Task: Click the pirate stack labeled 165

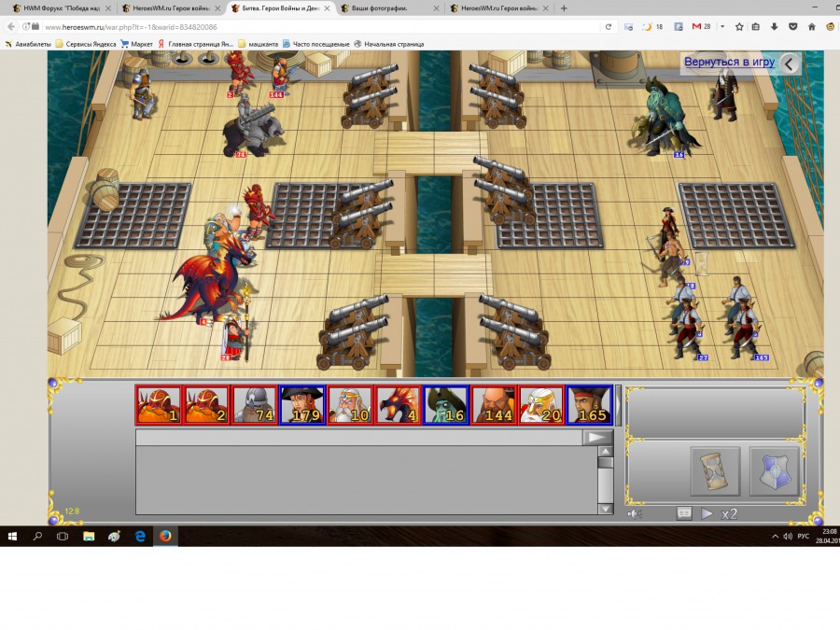Action: pos(745,327)
